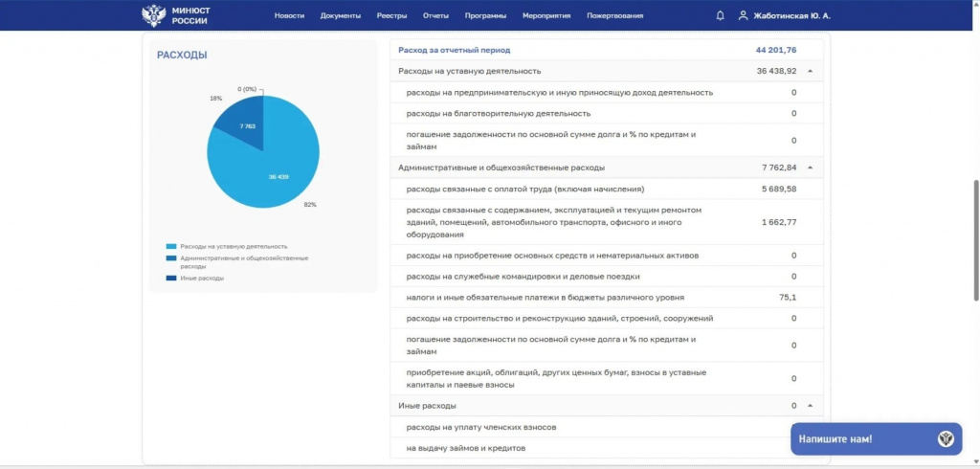
Task: Collapse the Иные расходы section
Action: click(x=810, y=406)
